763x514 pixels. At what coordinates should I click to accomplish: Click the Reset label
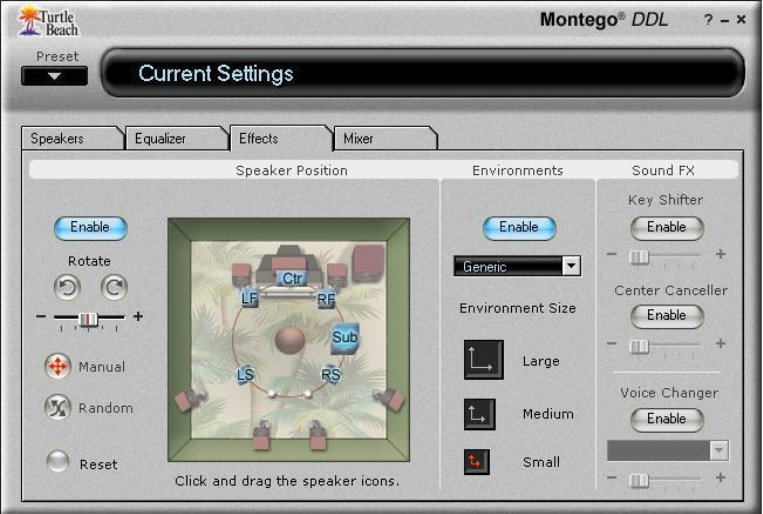tap(98, 464)
